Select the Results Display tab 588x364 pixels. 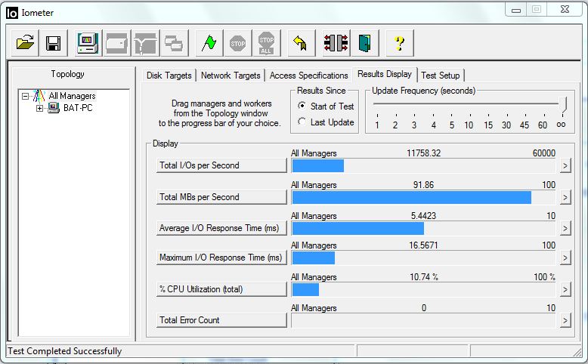[x=385, y=74]
